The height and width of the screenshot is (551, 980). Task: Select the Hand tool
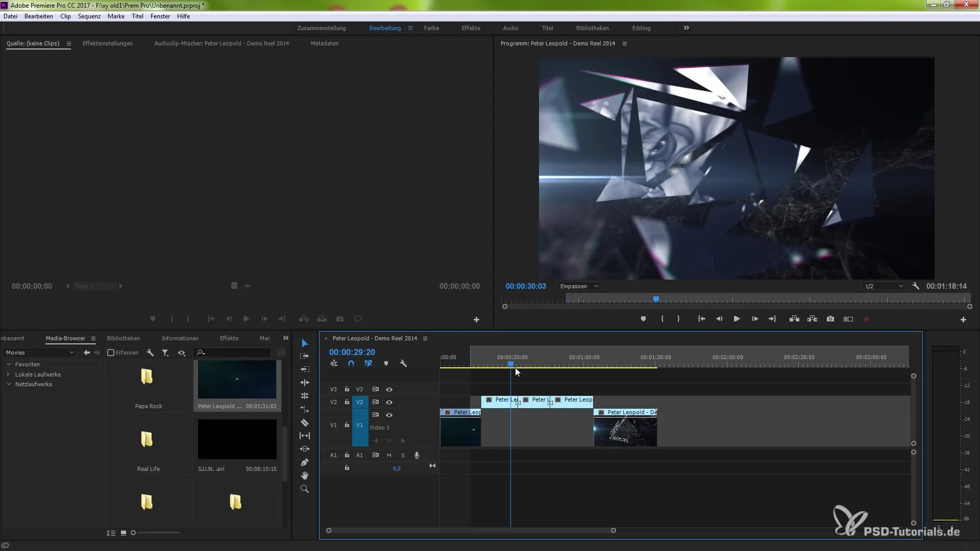pos(305,475)
